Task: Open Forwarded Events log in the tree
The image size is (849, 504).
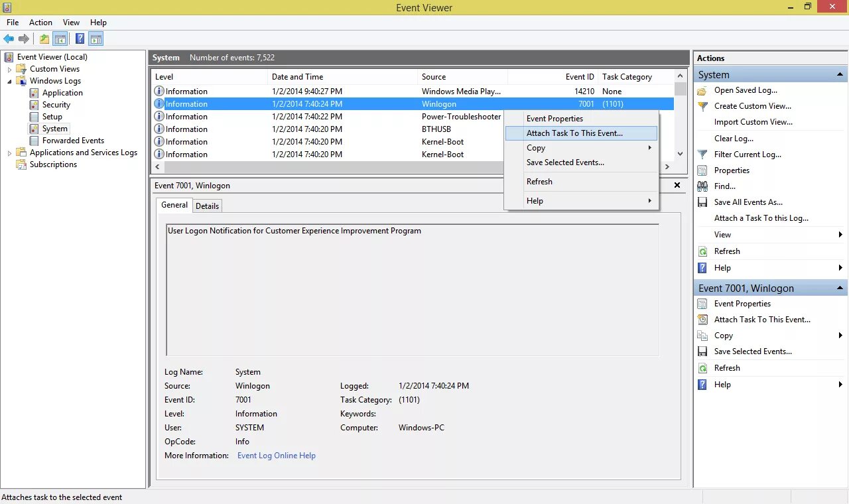Action: (73, 141)
